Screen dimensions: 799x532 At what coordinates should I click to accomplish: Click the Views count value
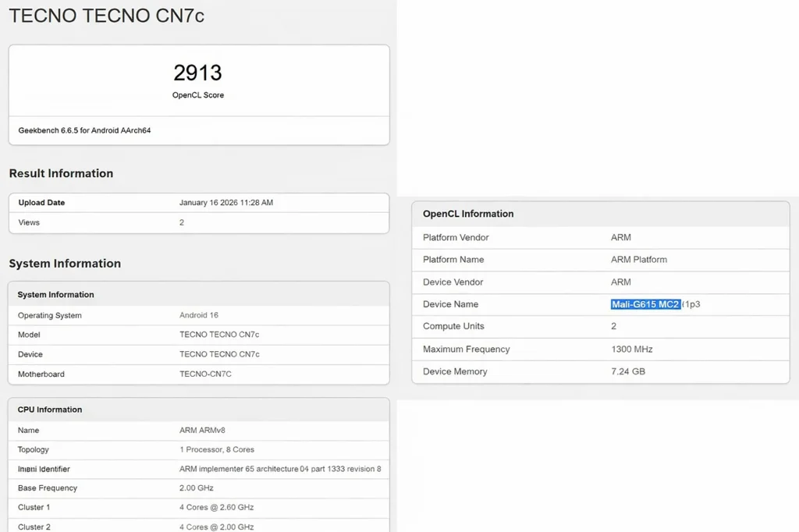(181, 222)
